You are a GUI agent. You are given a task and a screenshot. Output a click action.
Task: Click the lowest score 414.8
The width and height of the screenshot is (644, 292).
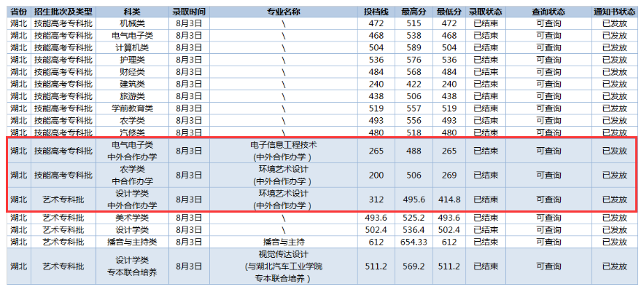(449, 200)
